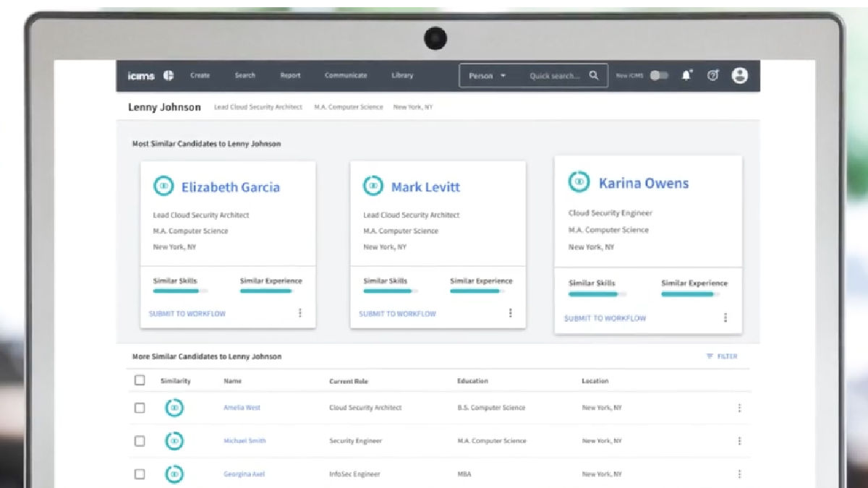Click Georgina Axel's similarity ring icon
The image size is (868, 488).
174,474
